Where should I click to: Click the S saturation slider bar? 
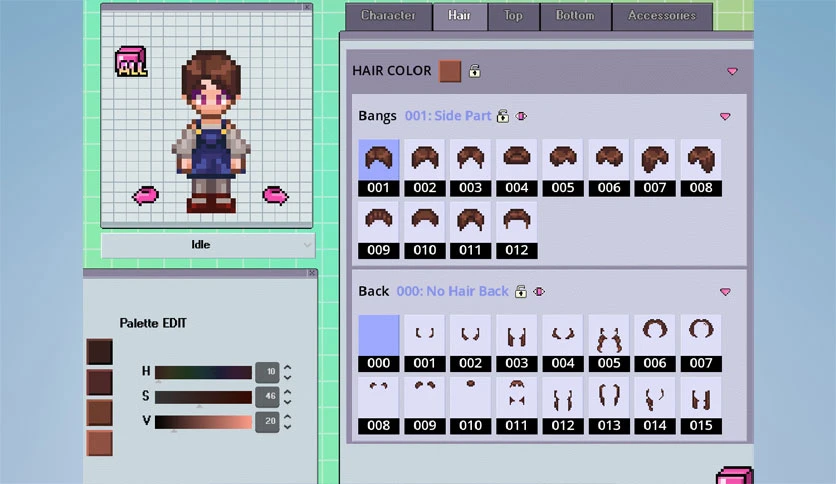tap(203, 397)
